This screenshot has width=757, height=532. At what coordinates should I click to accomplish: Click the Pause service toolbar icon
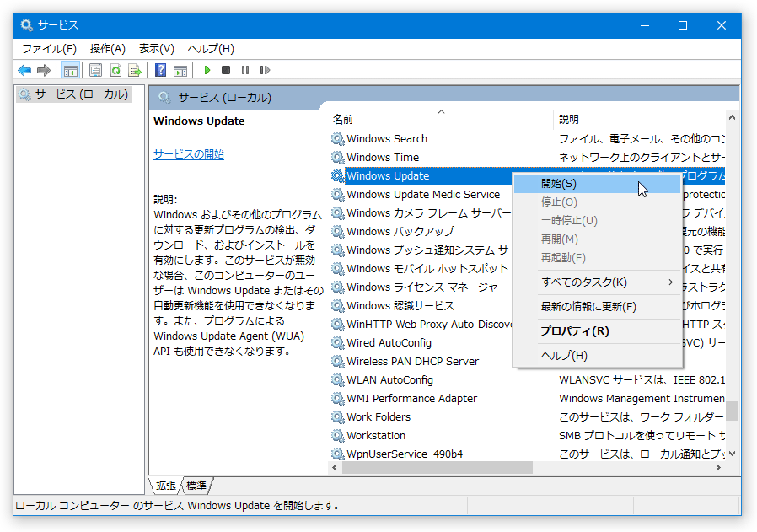point(245,71)
